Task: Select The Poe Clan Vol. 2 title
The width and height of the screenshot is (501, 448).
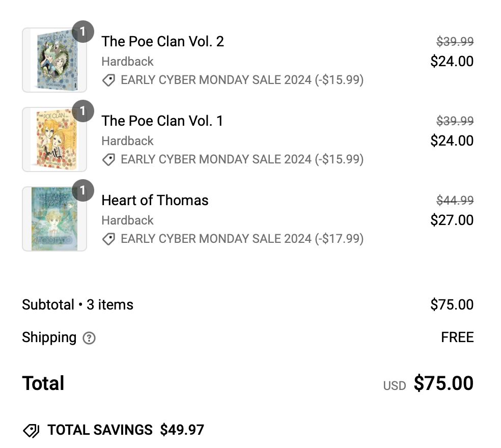Action: (x=162, y=41)
